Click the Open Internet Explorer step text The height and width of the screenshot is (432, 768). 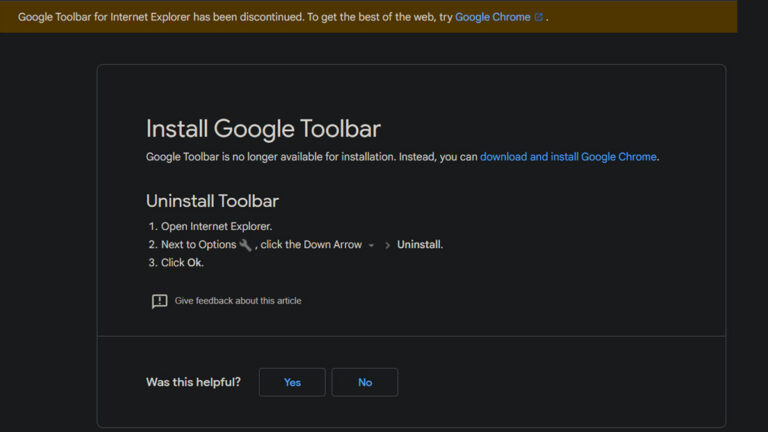click(216, 226)
